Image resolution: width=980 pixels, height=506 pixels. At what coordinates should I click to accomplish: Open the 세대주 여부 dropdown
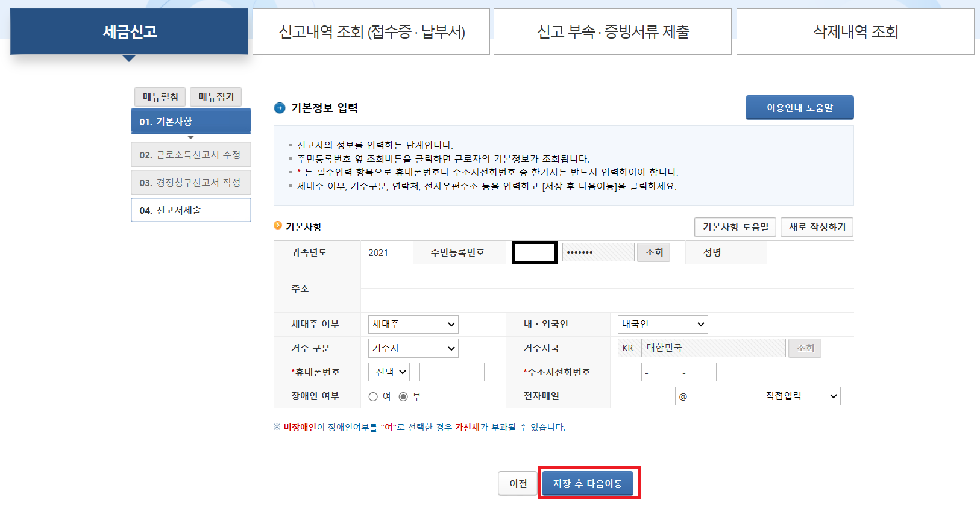tap(413, 324)
